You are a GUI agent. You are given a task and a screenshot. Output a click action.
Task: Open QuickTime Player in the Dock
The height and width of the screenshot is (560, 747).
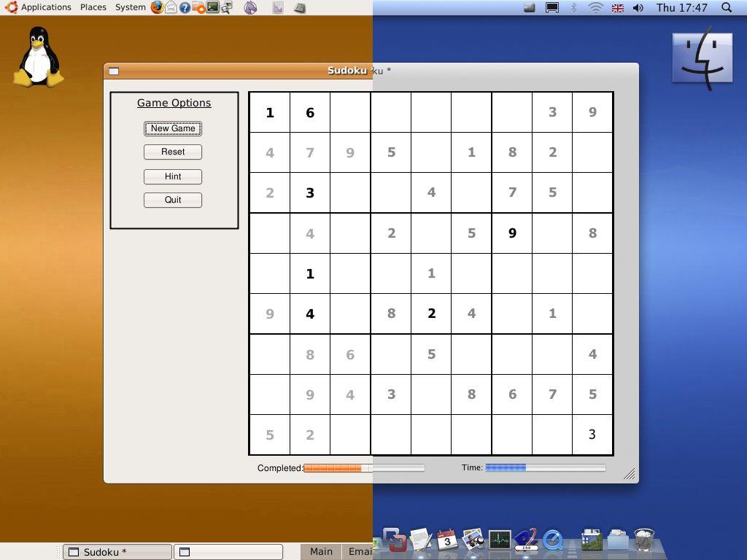(x=553, y=540)
